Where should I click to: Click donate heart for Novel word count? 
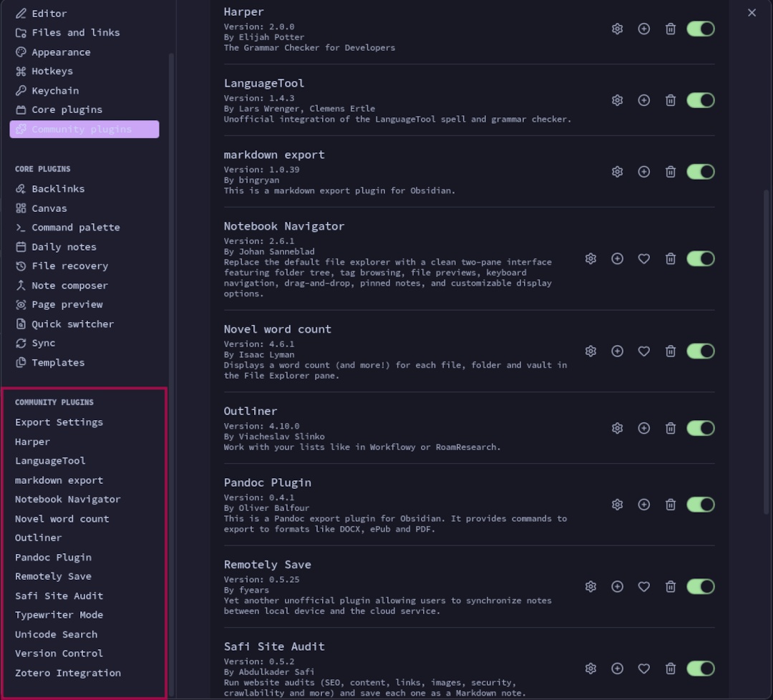[644, 351]
